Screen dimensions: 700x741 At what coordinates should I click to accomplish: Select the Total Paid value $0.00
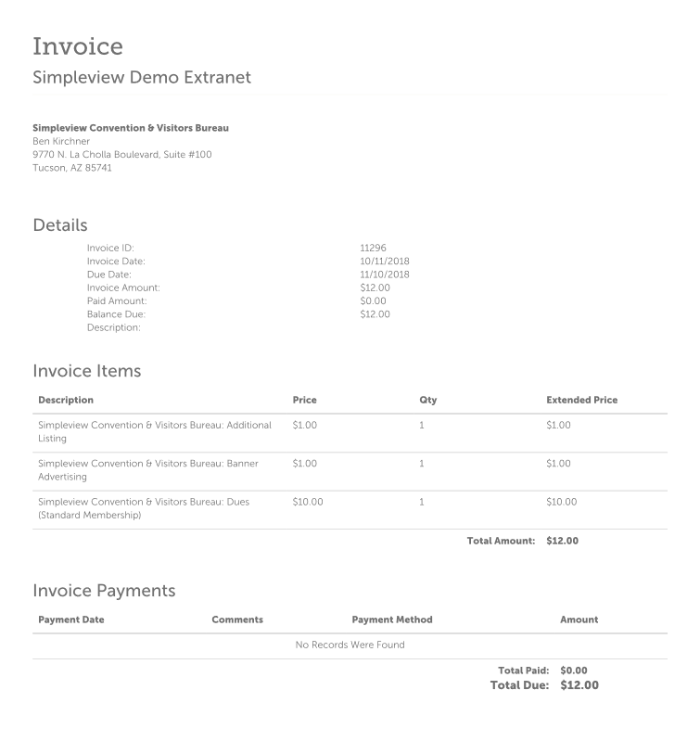pos(574,671)
